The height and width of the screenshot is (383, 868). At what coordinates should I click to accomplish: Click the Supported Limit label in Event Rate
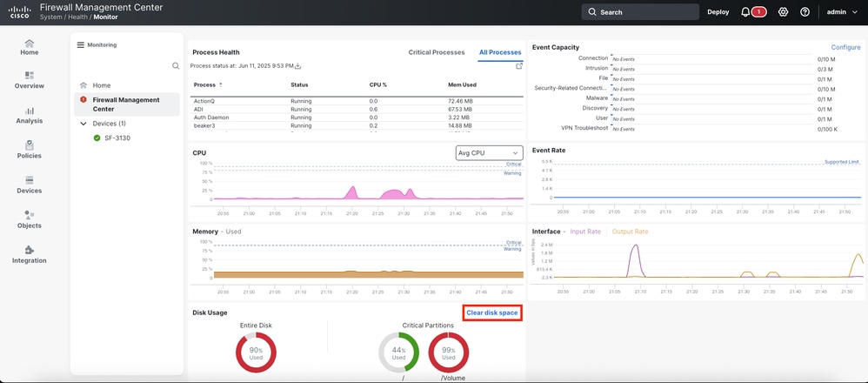pos(841,162)
